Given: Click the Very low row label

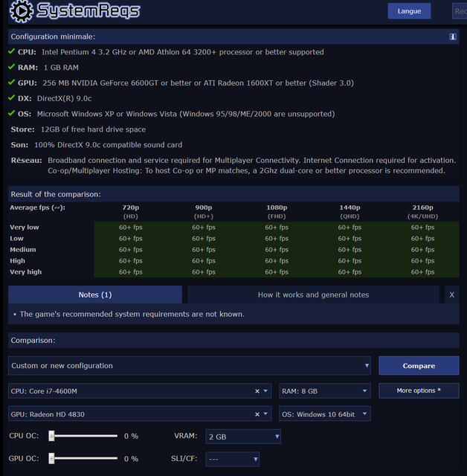Looking at the screenshot, I should pyautogui.click(x=25, y=228).
